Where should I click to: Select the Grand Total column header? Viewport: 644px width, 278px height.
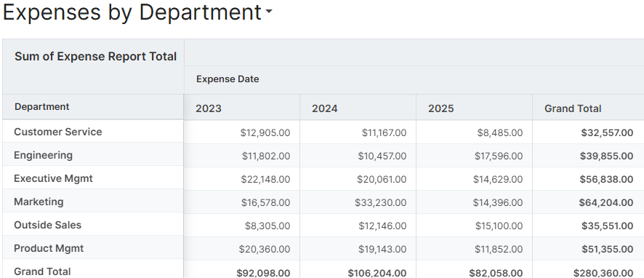588,108
